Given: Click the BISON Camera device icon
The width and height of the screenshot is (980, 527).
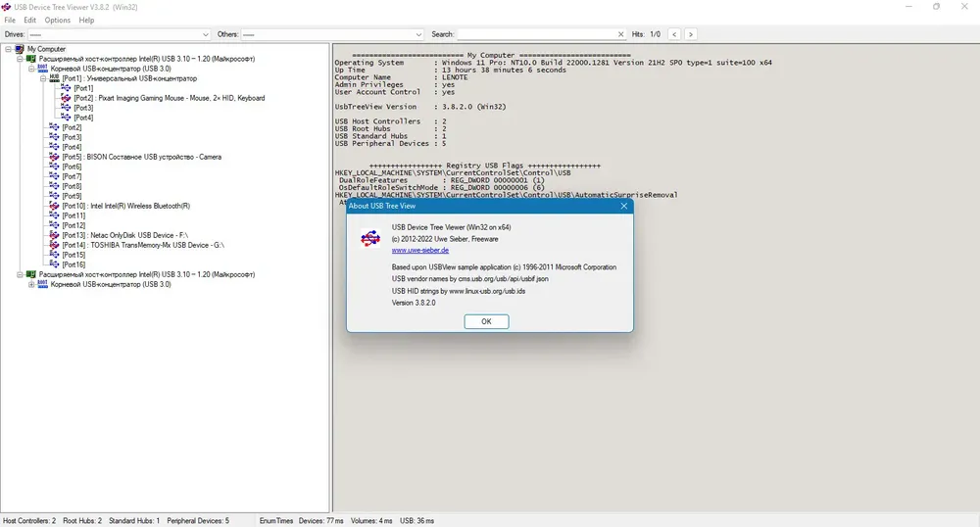Looking at the screenshot, I should pos(54,157).
